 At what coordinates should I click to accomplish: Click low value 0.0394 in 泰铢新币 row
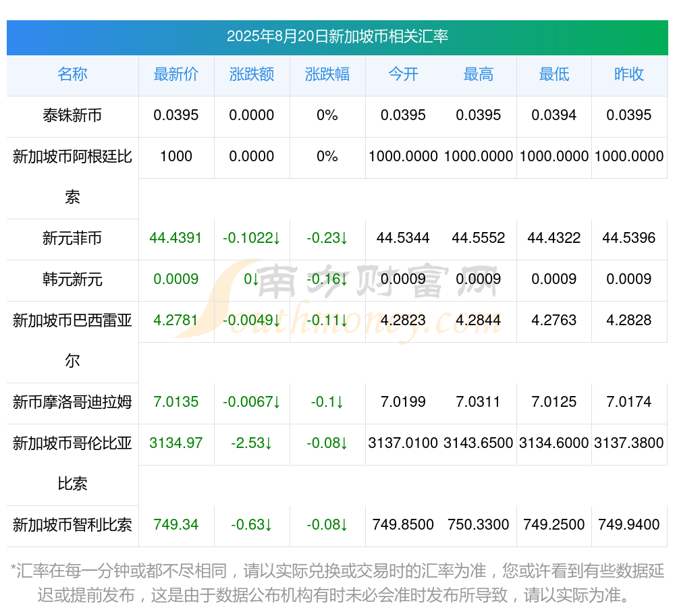[x=554, y=115]
